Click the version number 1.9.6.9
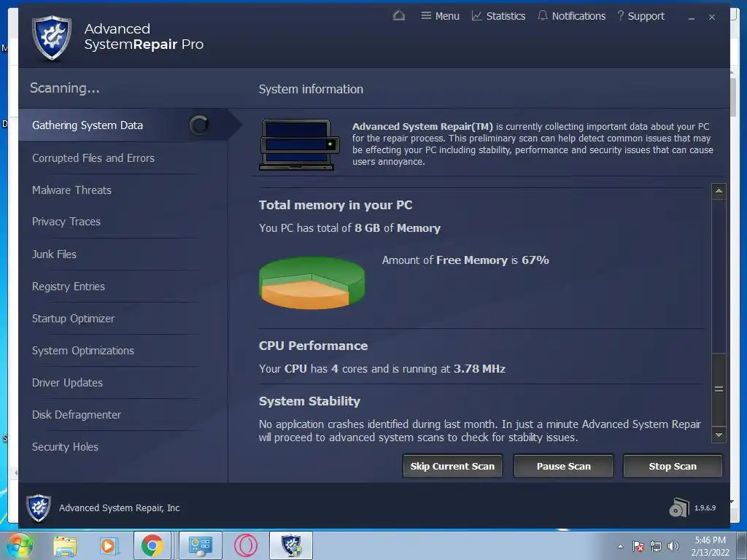 (x=705, y=508)
